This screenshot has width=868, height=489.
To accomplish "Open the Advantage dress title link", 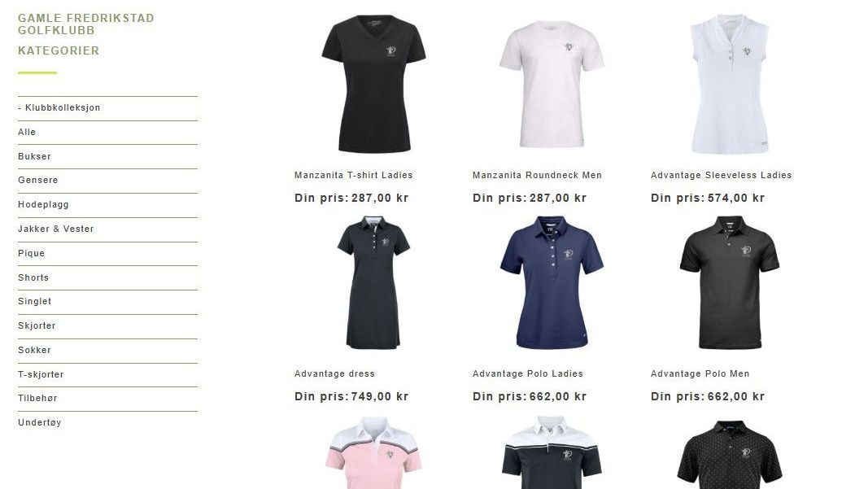I will pyautogui.click(x=334, y=373).
